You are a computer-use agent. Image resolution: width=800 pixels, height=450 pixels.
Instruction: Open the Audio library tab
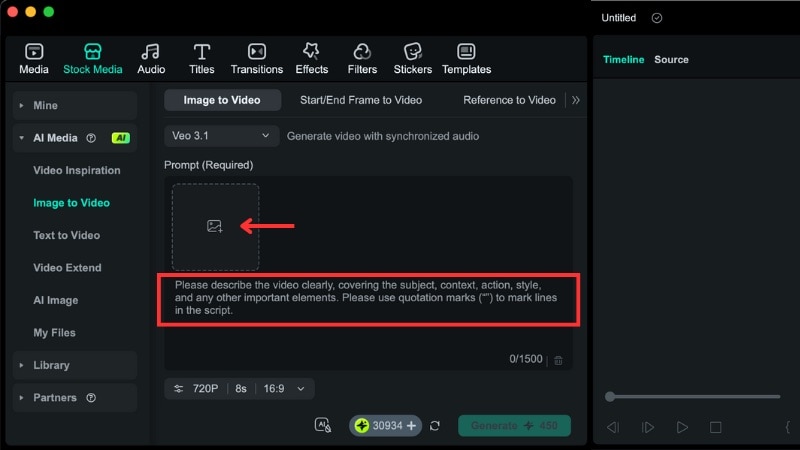point(151,59)
